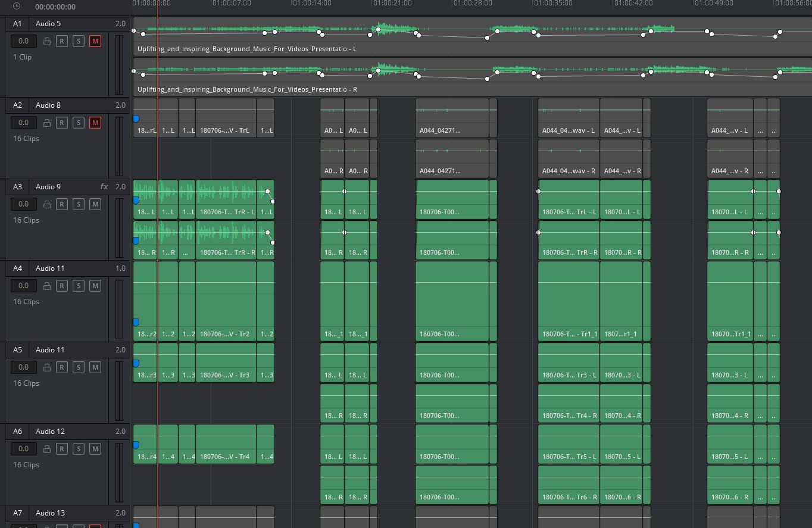This screenshot has height=528, width=812.
Task: Lock track A1 Audio 5
Action: click(x=47, y=41)
